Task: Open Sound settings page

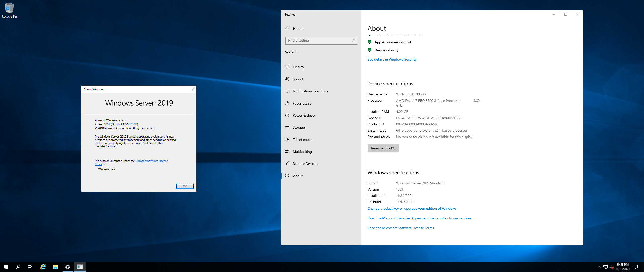Action: pyautogui.click(x=321, y=79)
